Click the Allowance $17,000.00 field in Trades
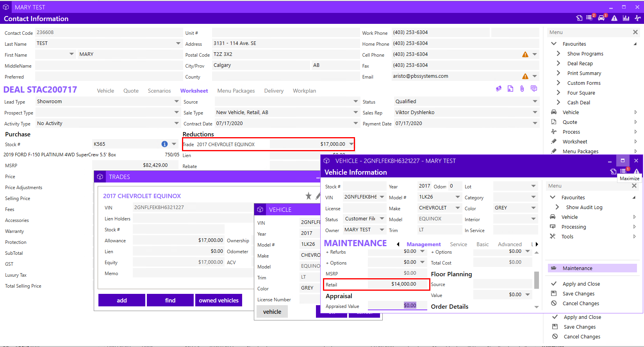The height and width of the screenshot is (347, 644). coord(178,240)
